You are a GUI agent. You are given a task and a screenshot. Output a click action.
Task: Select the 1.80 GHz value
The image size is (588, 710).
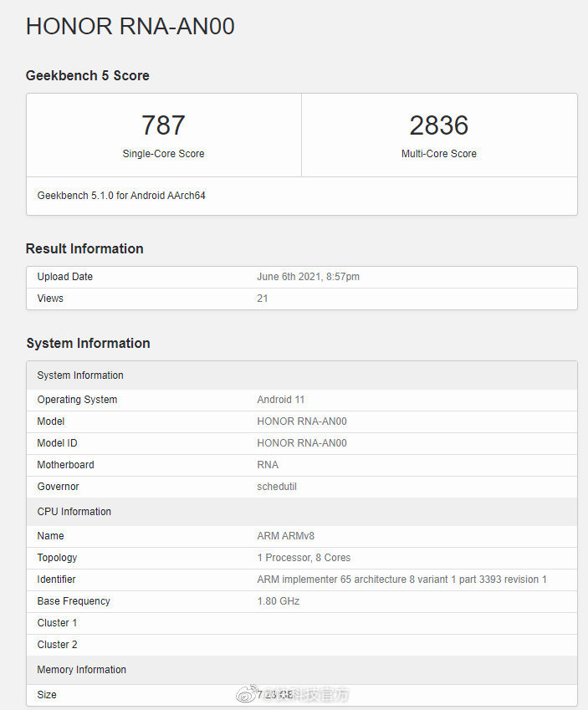[279, 601]
